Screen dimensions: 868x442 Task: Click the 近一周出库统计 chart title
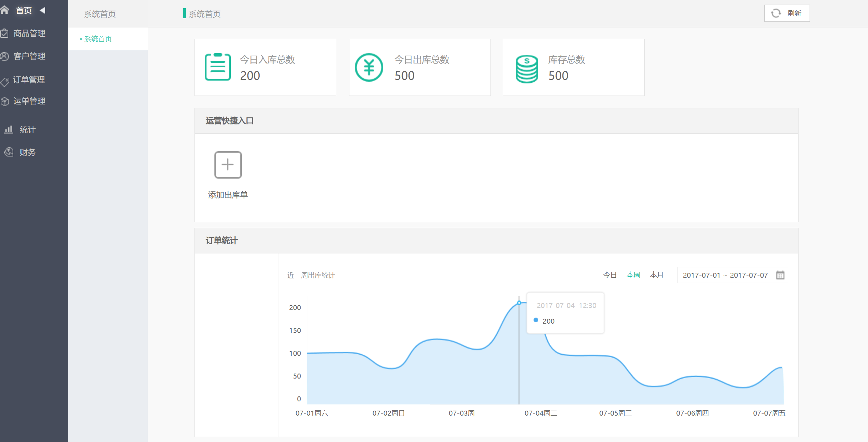coord(311,275)
